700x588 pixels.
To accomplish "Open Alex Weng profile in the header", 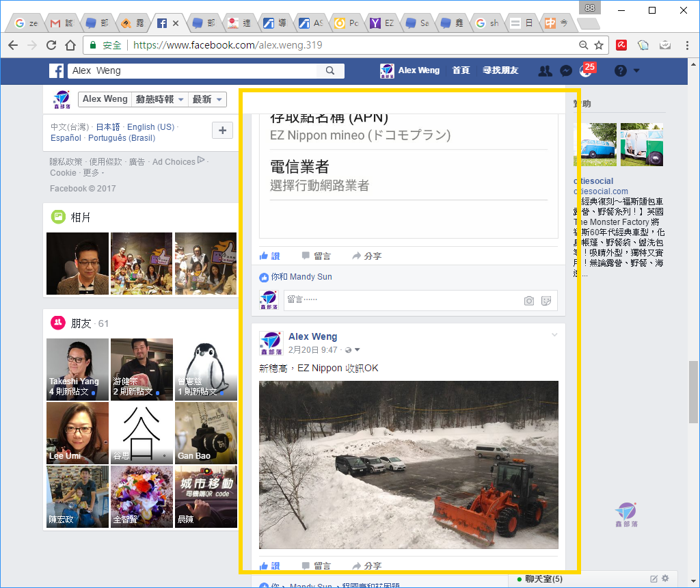I will [410, 70].
